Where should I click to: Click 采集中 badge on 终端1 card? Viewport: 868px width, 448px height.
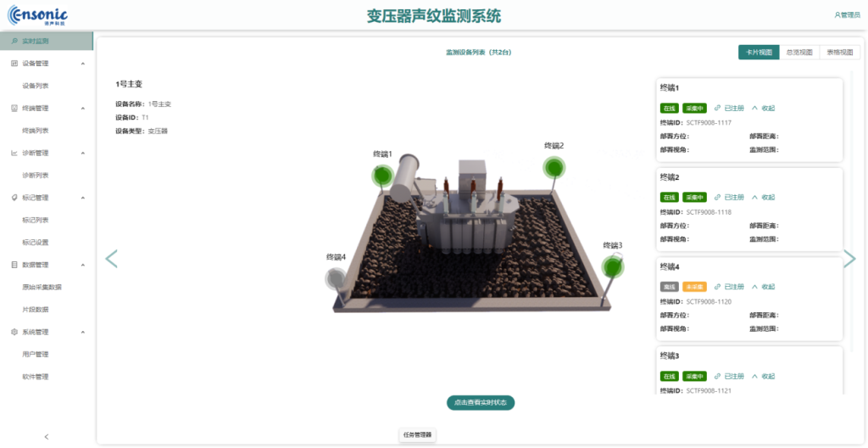[695, 108]
